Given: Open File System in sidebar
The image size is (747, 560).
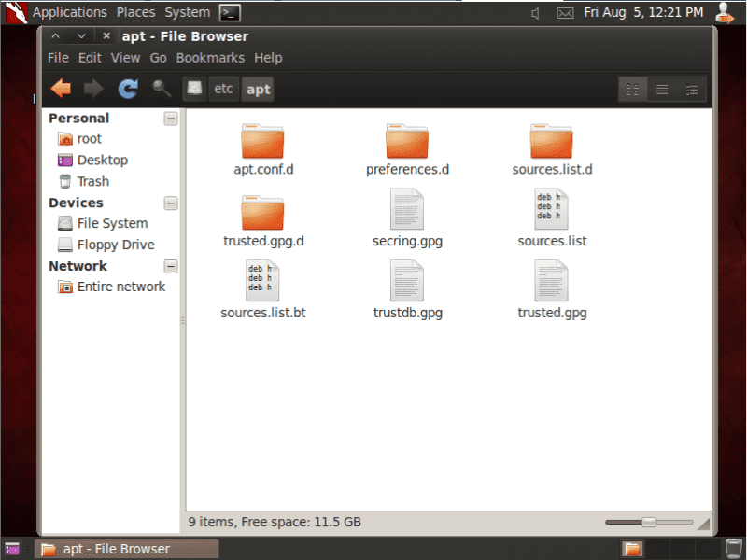Looking at the screenshot, I should point(103,223).
